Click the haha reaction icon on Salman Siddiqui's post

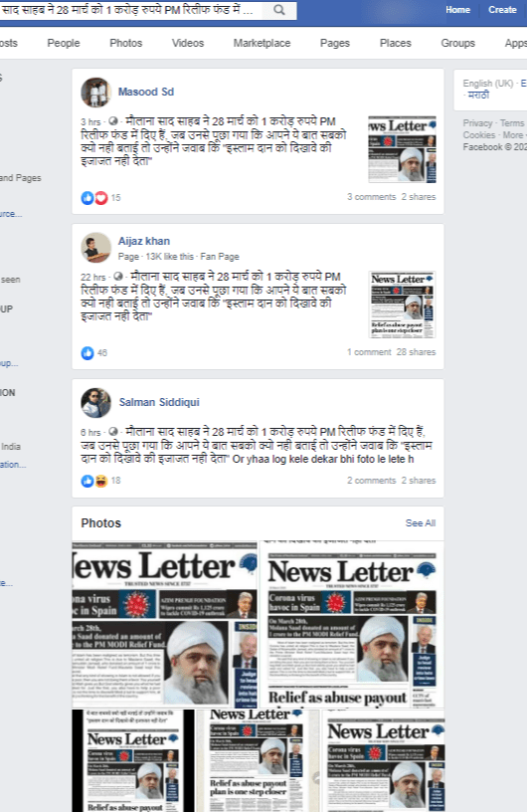pyautogui.click(x=101, y=481)
